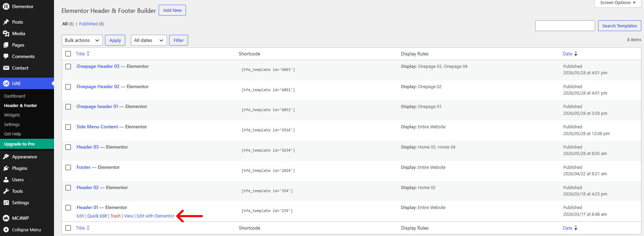Click the Tools wrench icon
644x236 pixels.
pos(6,191)
